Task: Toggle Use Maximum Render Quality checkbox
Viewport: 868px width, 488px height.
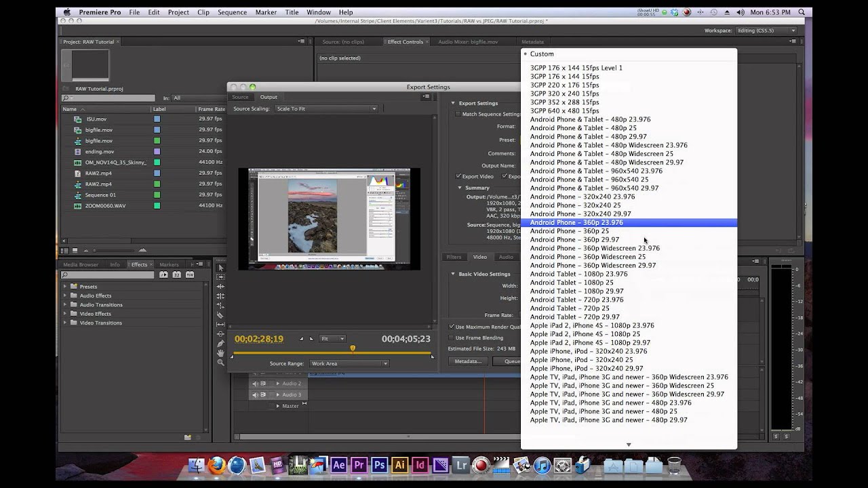Action: 452,327
